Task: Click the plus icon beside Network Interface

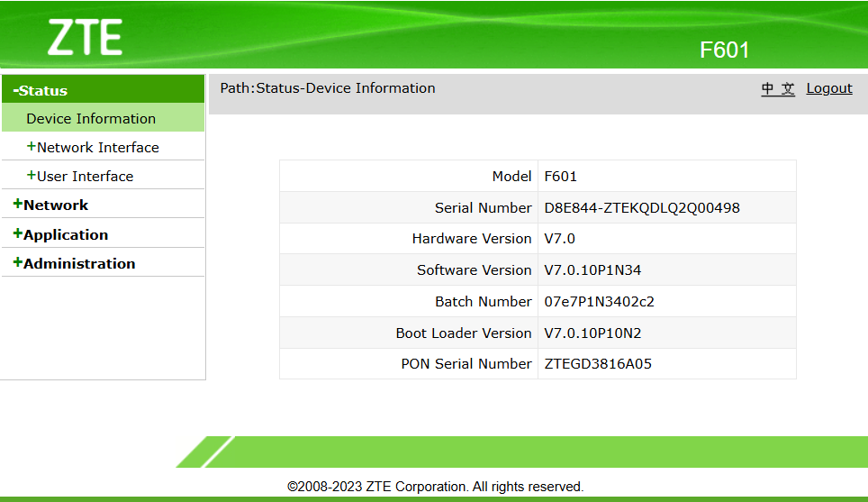Action: 32,146
